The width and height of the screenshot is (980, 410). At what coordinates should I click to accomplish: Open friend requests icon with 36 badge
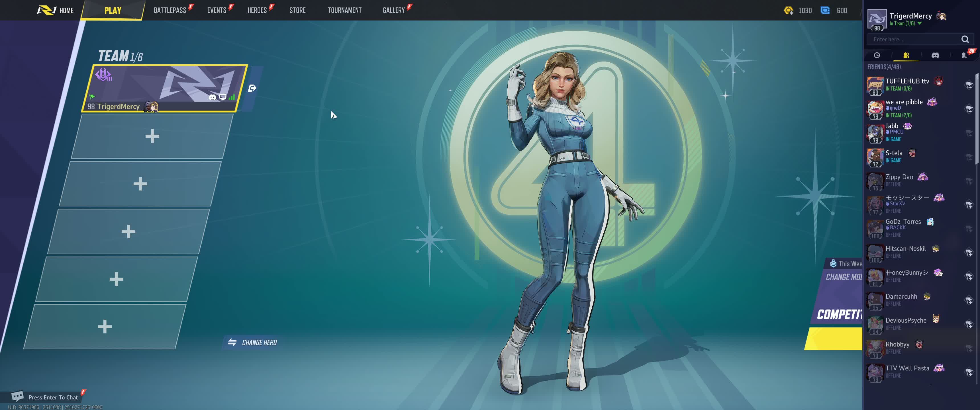[x=964, y=56]
